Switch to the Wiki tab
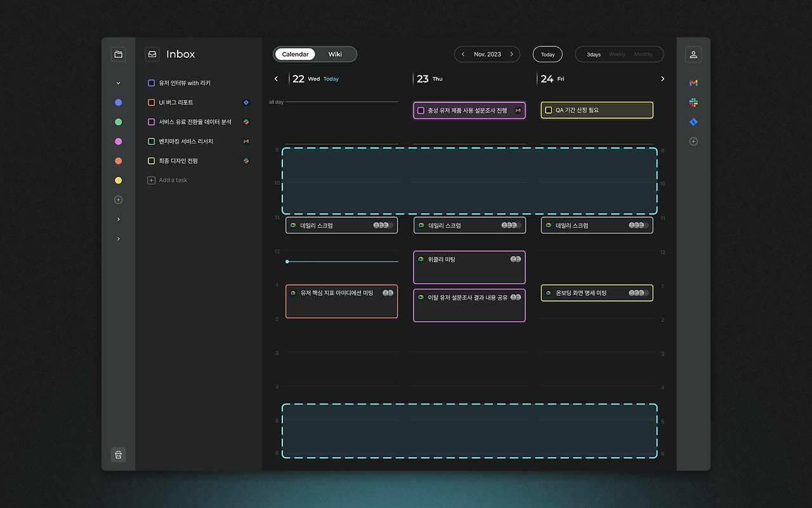812x508 pixels. click(x=335, y=55)
